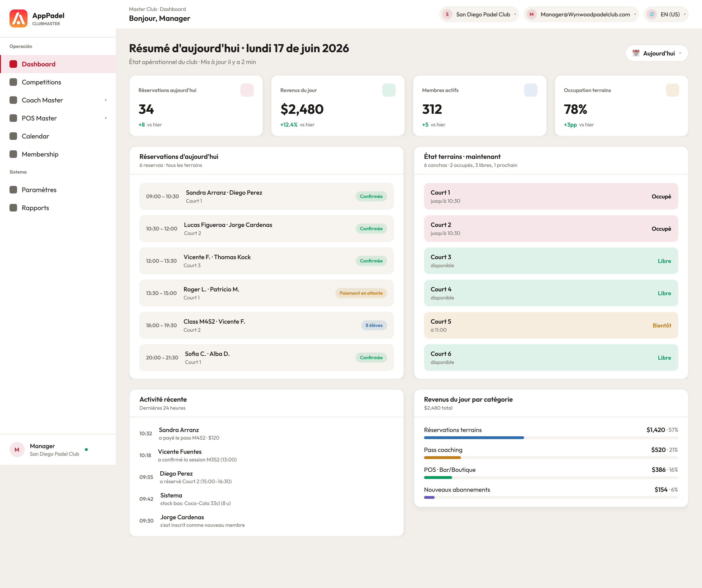702x588 pixels.
Task: Open the San Diego Padel Club dropdown
Action: pos(479,14)
